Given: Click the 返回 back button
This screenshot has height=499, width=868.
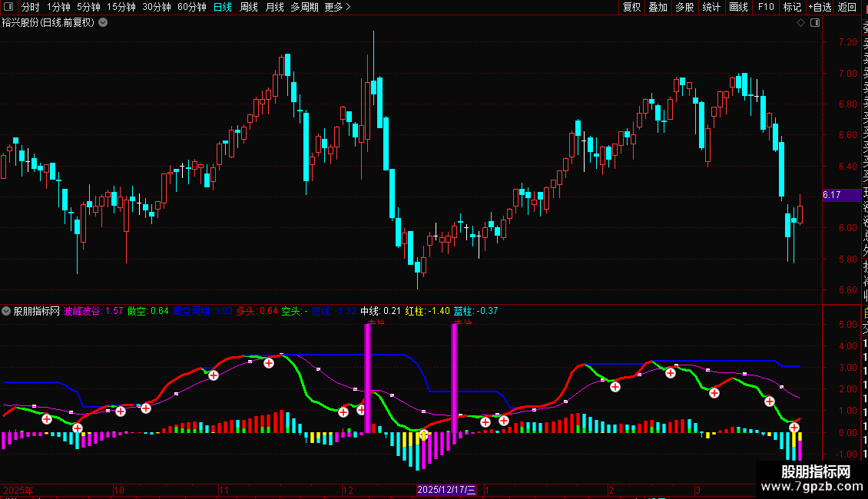Looking at the screenshot, I should coord(847,7).
